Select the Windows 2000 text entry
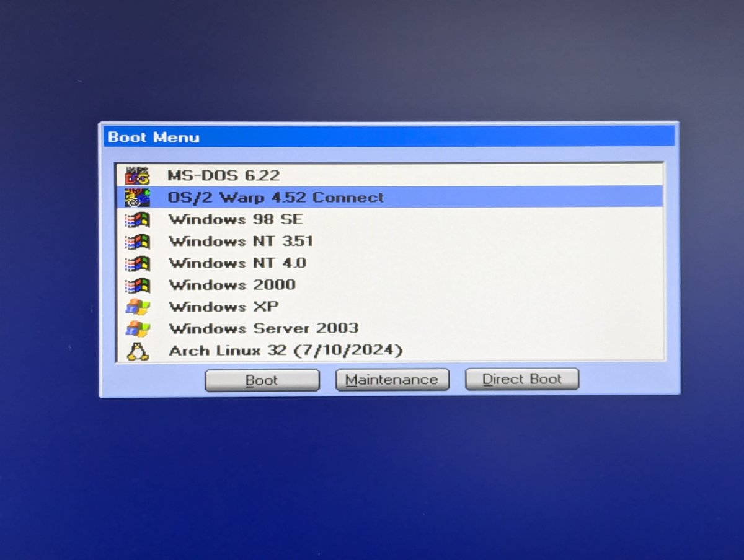744x560 pixels. tap(232, 285)
